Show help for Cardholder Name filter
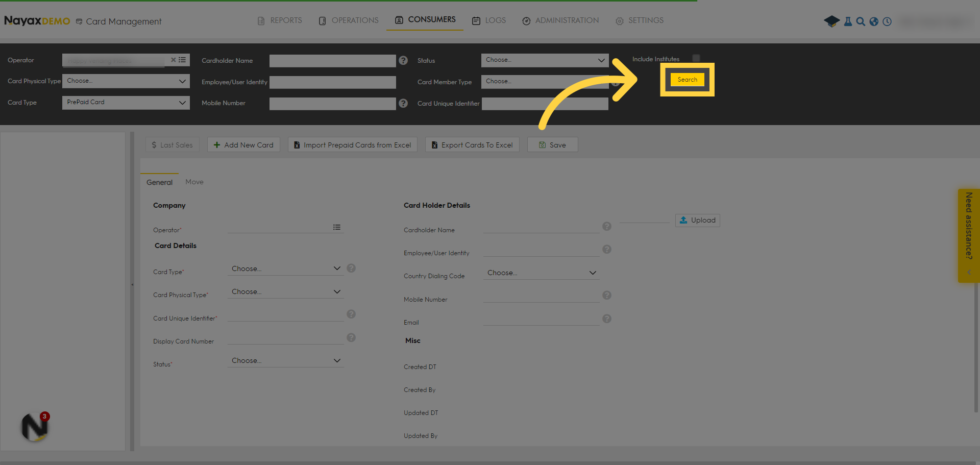The image size is (980, 465). (x=403, y=60)
